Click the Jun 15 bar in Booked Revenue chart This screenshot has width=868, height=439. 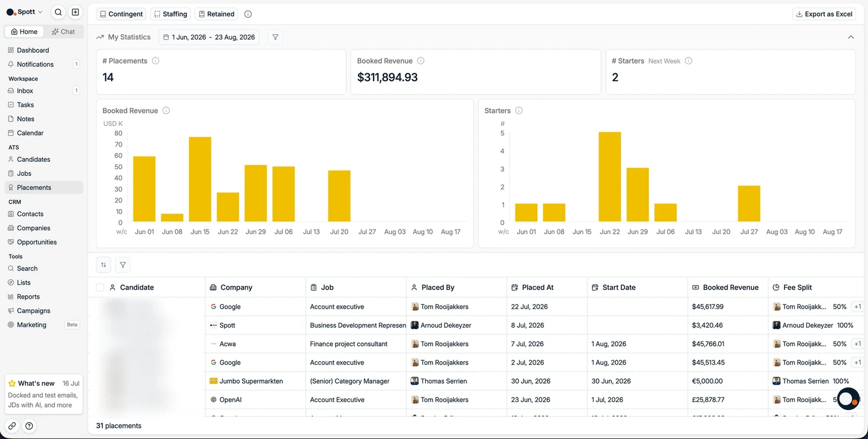(200, 180)
